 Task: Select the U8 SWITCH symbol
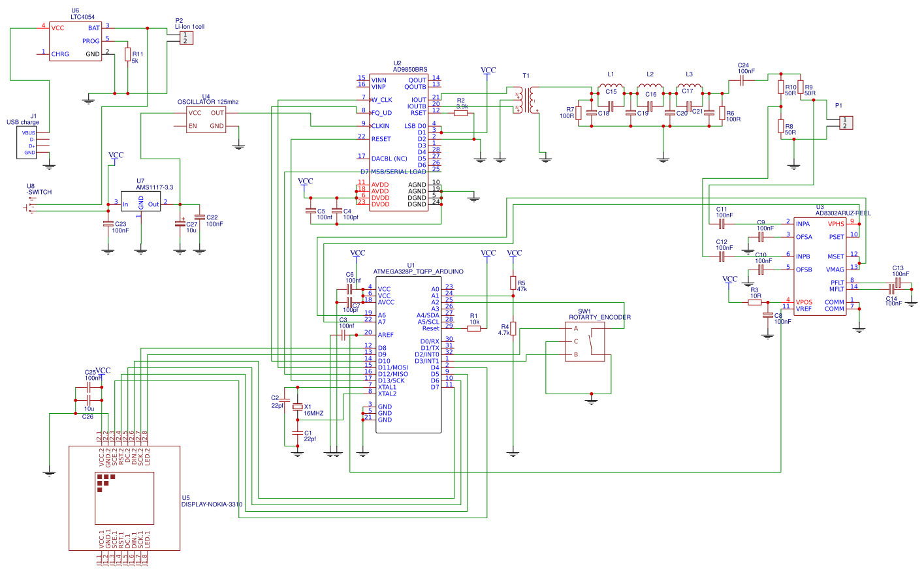coord(29,208)
